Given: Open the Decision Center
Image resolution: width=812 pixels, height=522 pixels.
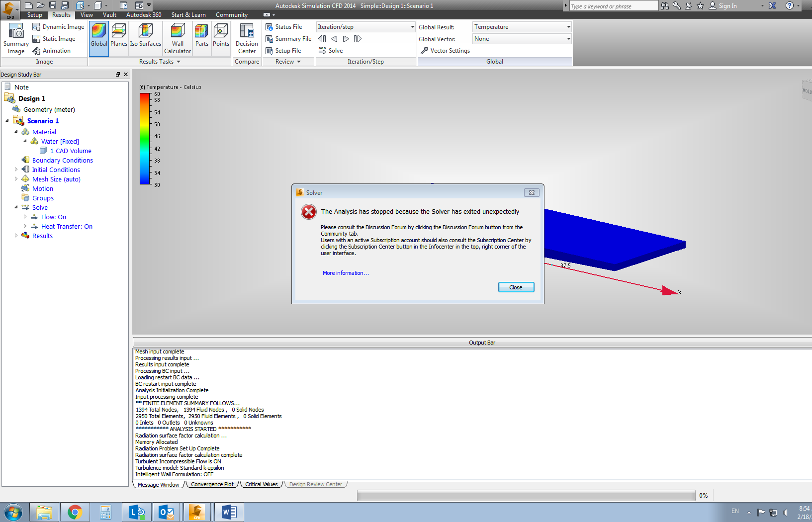Looking at the screenshot, I should tap(247, 39).
